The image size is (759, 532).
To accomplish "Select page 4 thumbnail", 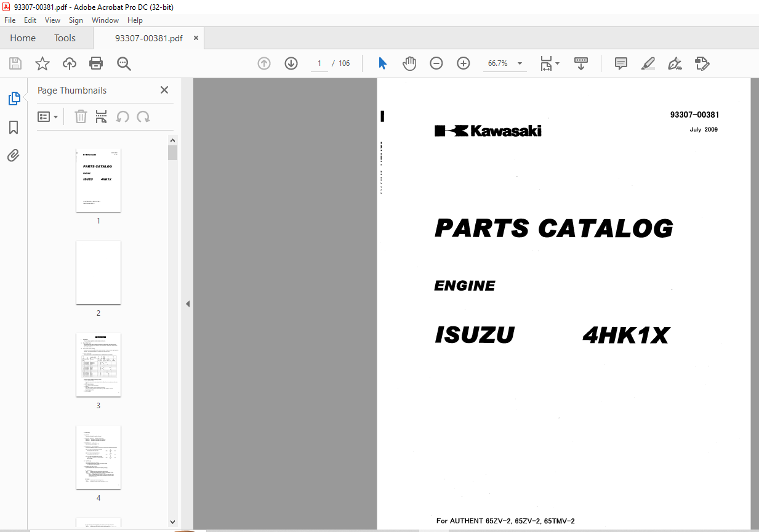I will point(98,457).
